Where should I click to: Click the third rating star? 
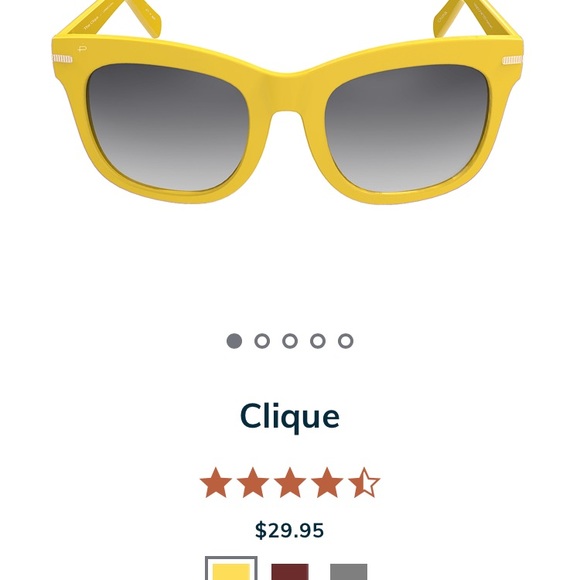[290, 483]
